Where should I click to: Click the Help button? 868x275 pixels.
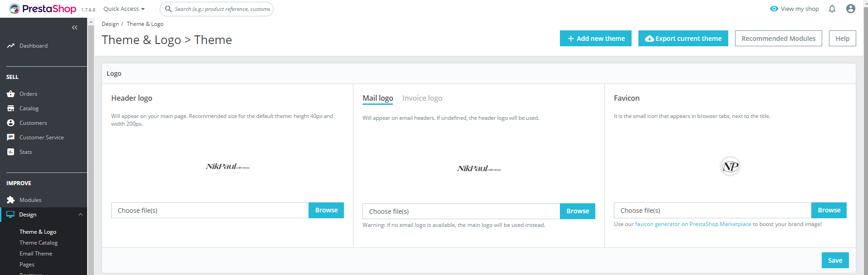coord(843,39)
